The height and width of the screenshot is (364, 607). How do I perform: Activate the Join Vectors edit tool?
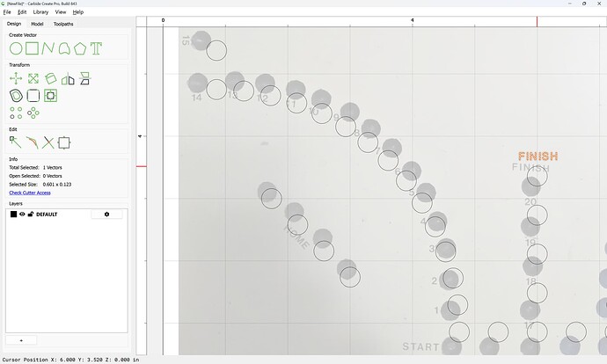[64, 142]
